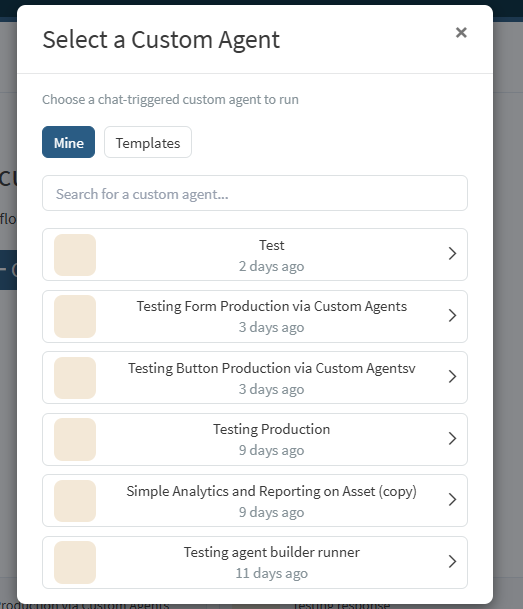Select Testing Form Production via Custom Agents title
The height and width of the screenshot is (609, 523).
(x=271, y=306)
